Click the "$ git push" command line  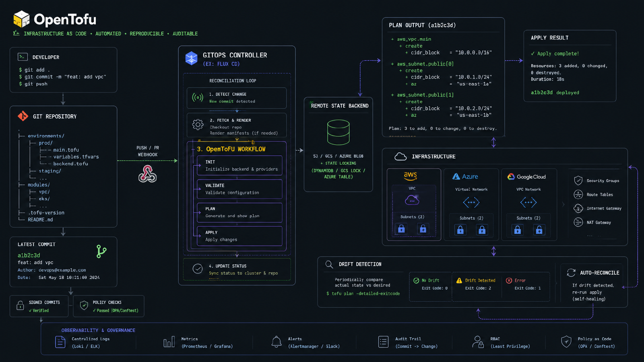click(33, 84)
